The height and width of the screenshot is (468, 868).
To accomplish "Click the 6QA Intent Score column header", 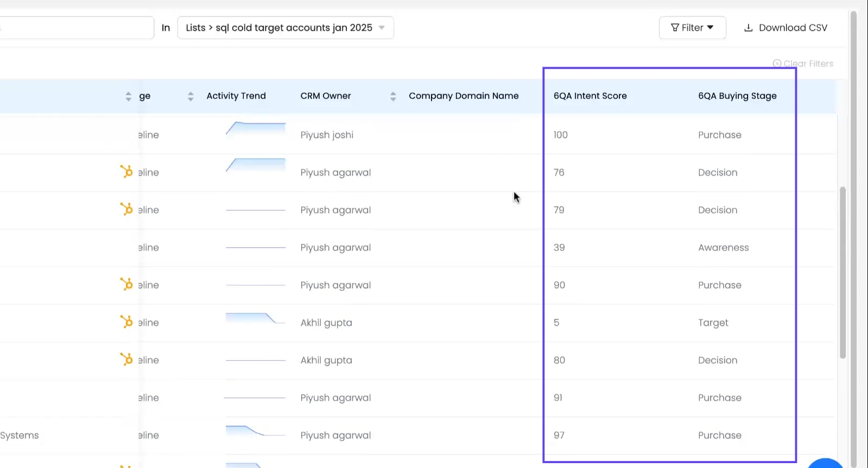I will (590, 96).
